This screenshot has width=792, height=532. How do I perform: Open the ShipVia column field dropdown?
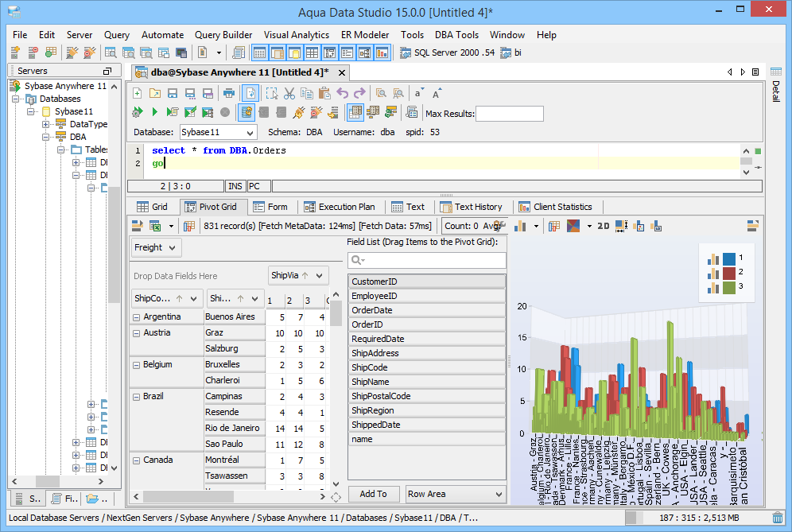319,276
